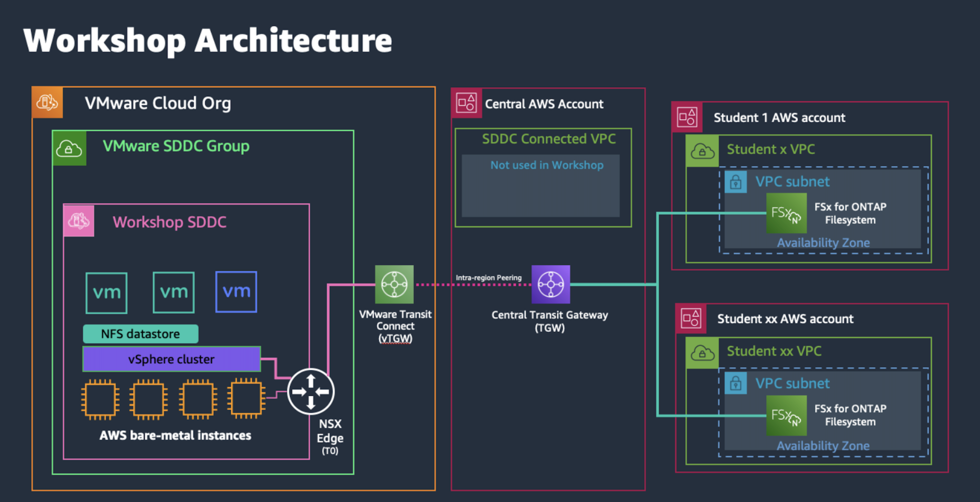
Task: Select the FSx for ONTAP icon in Student x VPC
Action: (x=786, y=212)
